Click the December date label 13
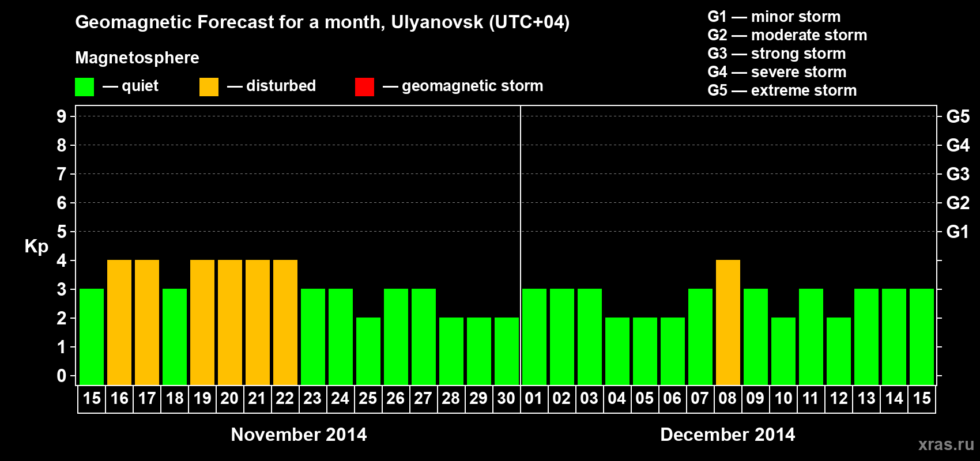Image resolution: width=980 pixels, height=461 pixels. (866, 399)
